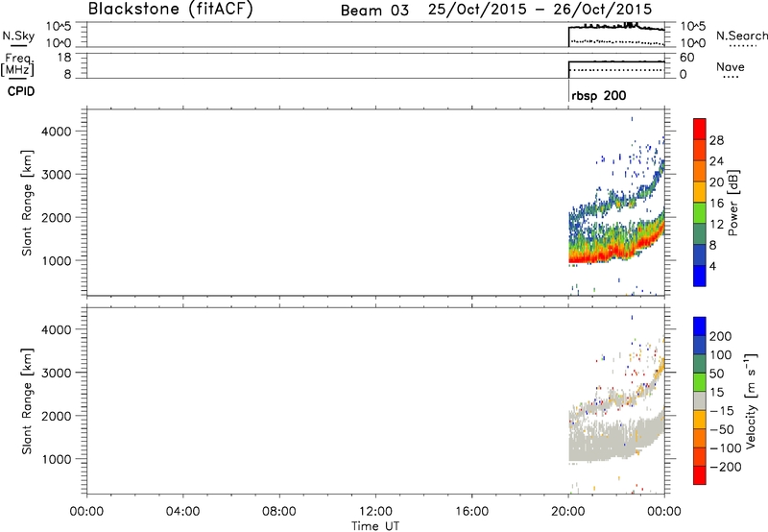Click the Slant Range label of velocity panel
The image size is (768, 532).
[27, 401]
